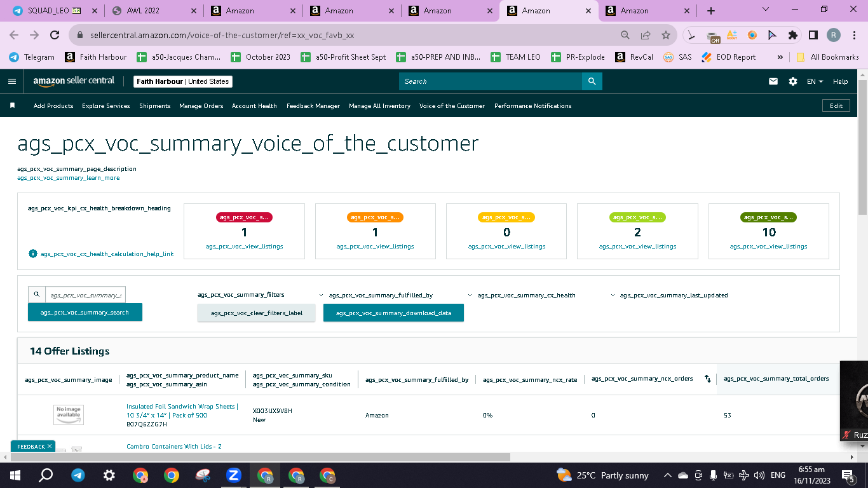The height and width of the screenshot is (488, 868).
Task: Click the bookmark flag icon in nav bar
Action: [x=12, y=105]
